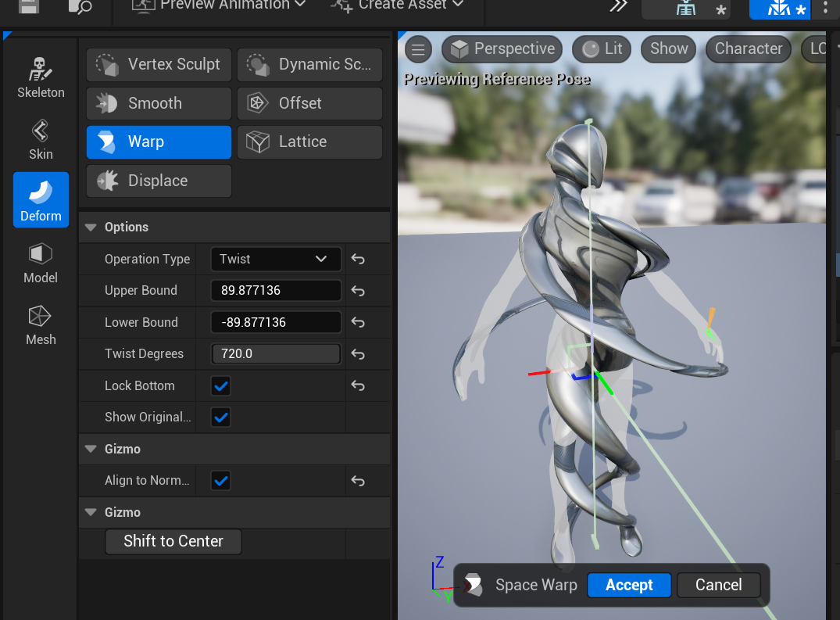This screenshot has height=620, width=840.
Task: Edit the Lower Bound field
Action: (x=276, y=323)
